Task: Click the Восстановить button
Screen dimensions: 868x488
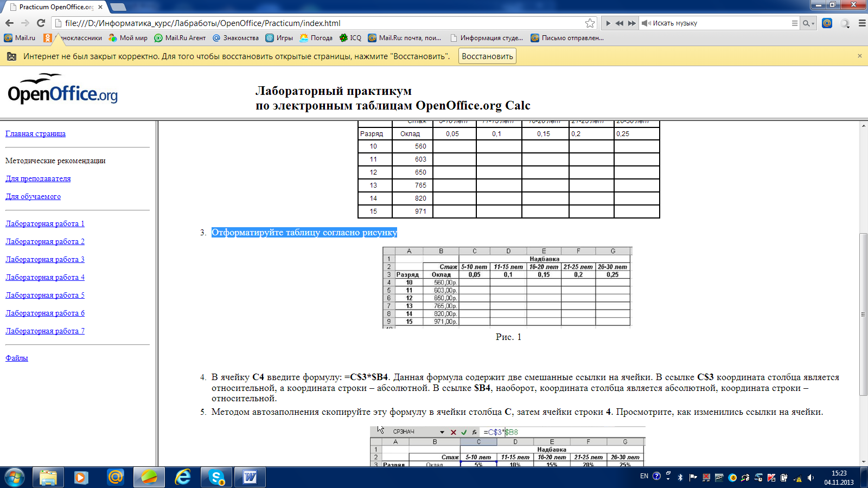Action: [x=487, y=56]
